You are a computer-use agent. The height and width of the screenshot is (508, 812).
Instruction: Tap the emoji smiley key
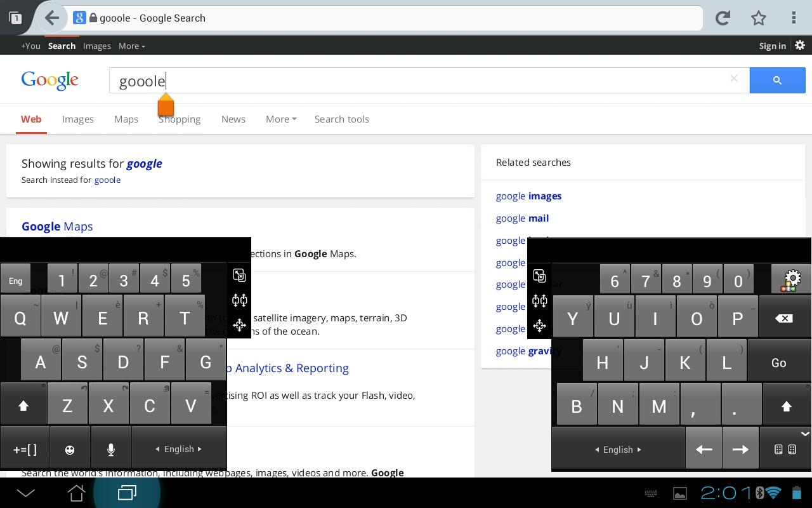tap(70, 450)
